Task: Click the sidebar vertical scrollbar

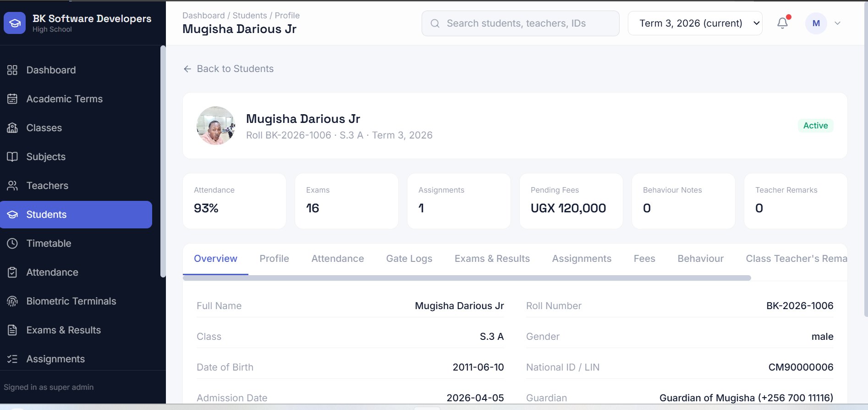Action: (x=163, y=161)
